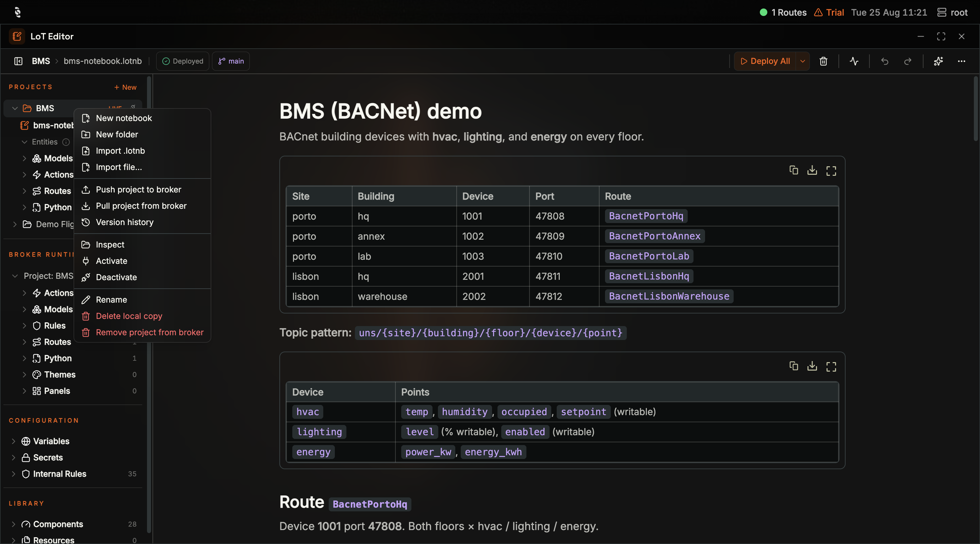Click the Deploy All button
This screenshot has height=544, width=980.
pyautogui.click(x=765, y=61)
